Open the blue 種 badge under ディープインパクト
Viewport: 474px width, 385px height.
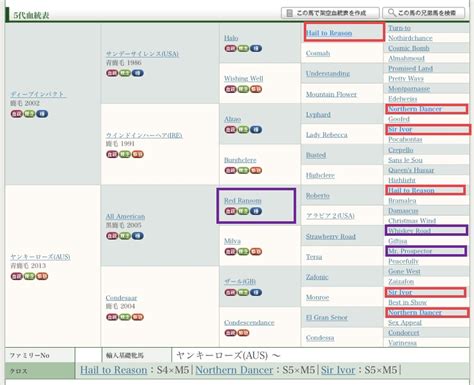click(42, 114)
